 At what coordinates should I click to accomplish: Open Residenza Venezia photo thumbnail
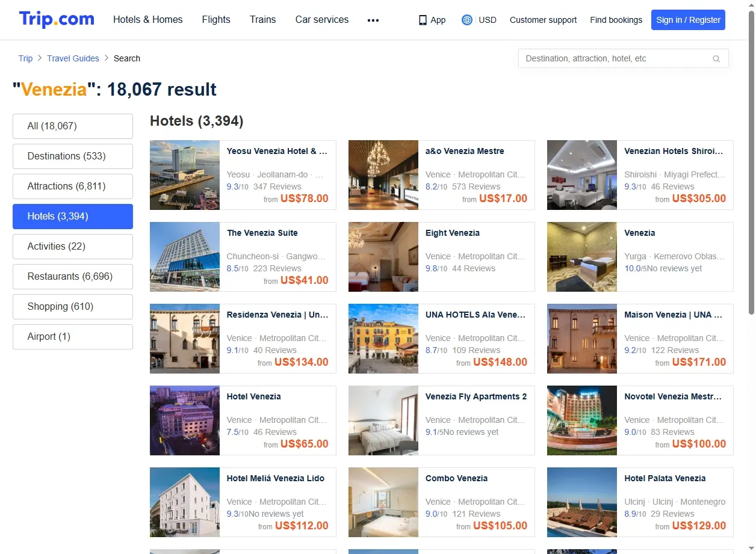click(185, 339)
